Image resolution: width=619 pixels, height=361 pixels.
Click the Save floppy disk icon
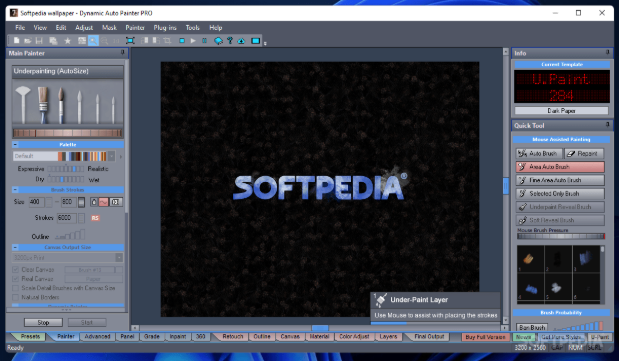coord(39,40)
